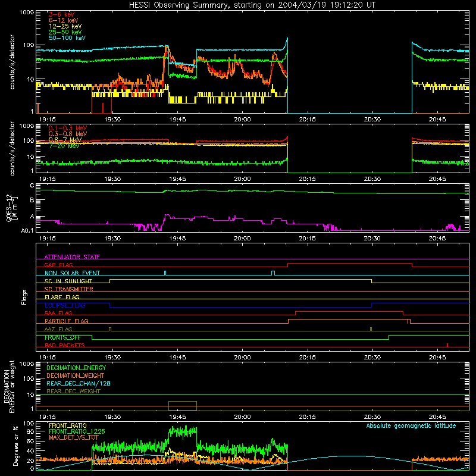Viewport: 476px width, 476px height.
Task: Select the 3-6 keV legend label
Action: click(x=62, y=14)
